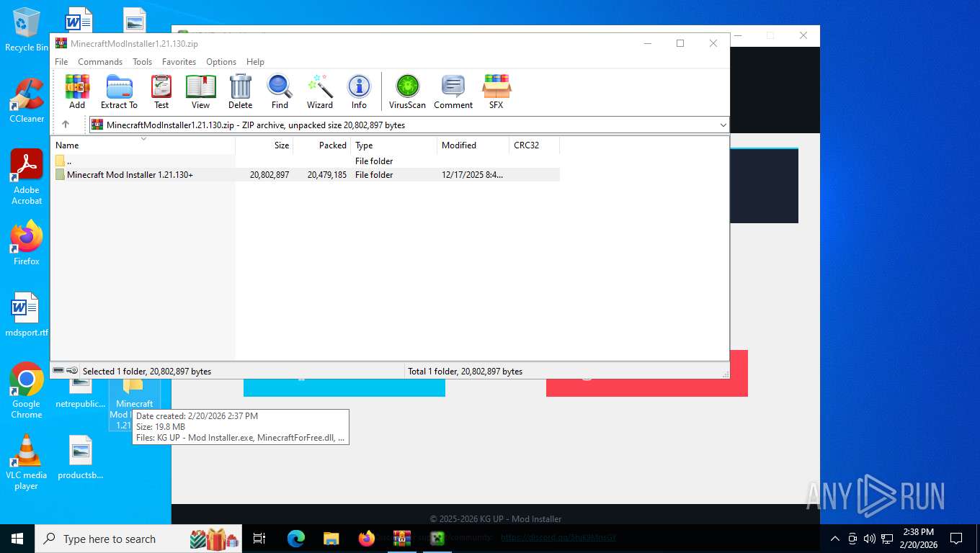Show archive Info
Screen dimensions: 980x553
click(359, 91)
